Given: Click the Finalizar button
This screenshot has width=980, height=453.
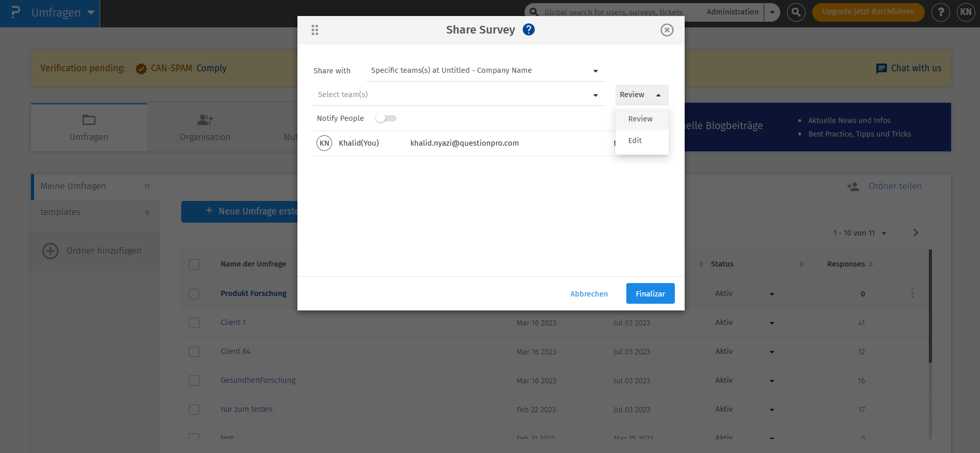Looking at the screenshot, I should pos(650,293).
